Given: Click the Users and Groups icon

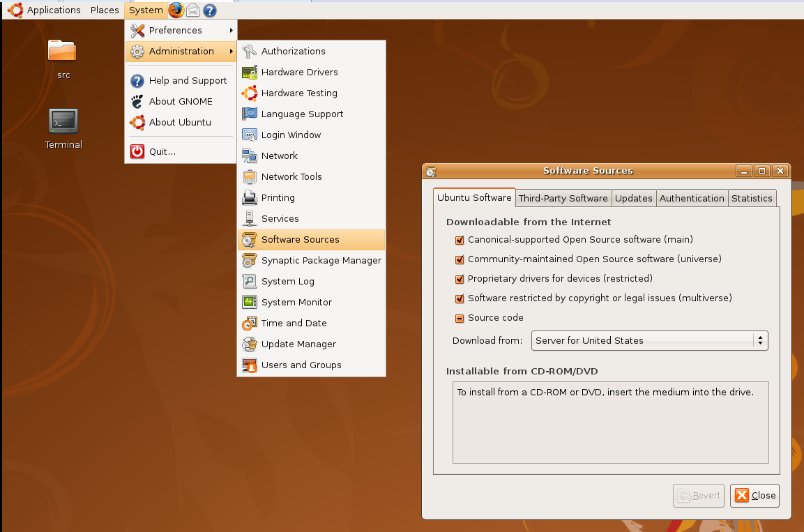Looking at the screenshot, I should (249, 365).
